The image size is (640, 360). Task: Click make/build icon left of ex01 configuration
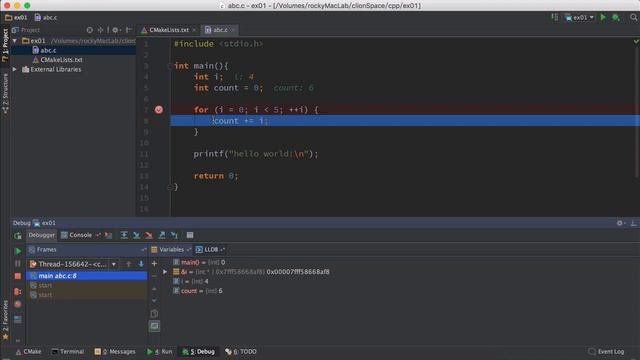pyautogui.click(x=555, y=17)
